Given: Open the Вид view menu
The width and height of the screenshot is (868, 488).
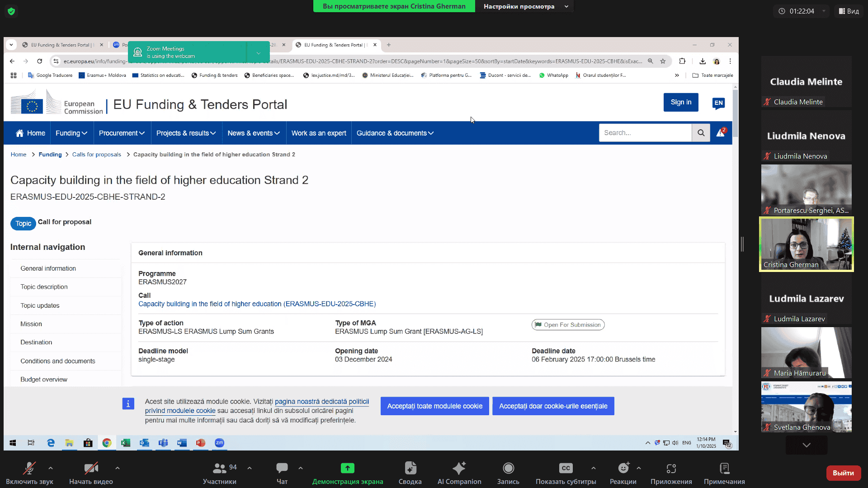Looking at the screenshot, I should [x=849, y=11].
